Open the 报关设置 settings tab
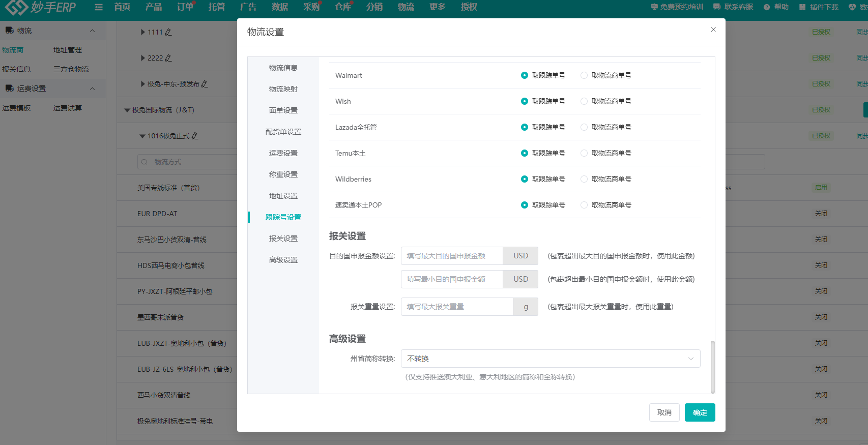The height and width of the screenshot is (445, 868). point(283,239)
